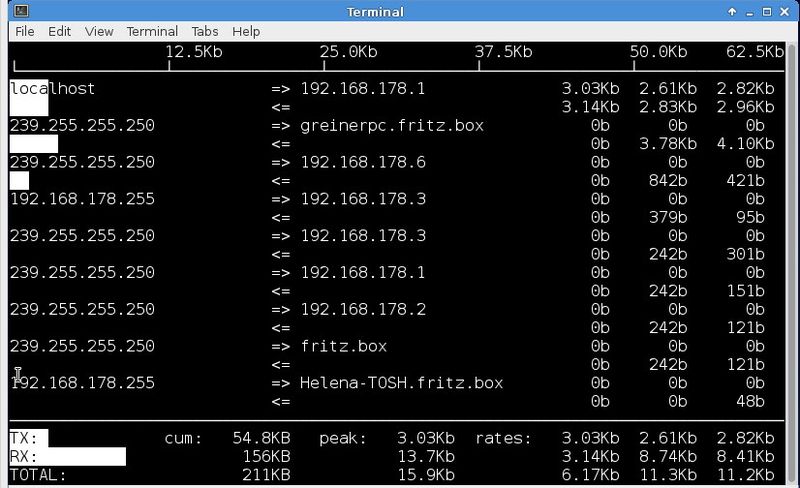800x488 pixels.
Task: Click the RX: label
Action: (23, 456)
